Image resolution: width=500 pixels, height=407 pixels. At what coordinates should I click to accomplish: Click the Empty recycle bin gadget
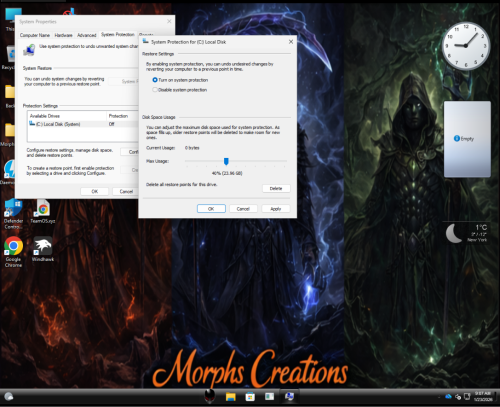tap(467, 139)
